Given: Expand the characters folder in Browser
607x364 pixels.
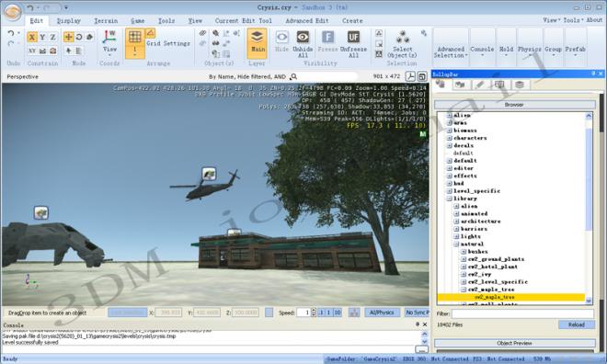Looking at the screenshot, I should tap(450, 138).
